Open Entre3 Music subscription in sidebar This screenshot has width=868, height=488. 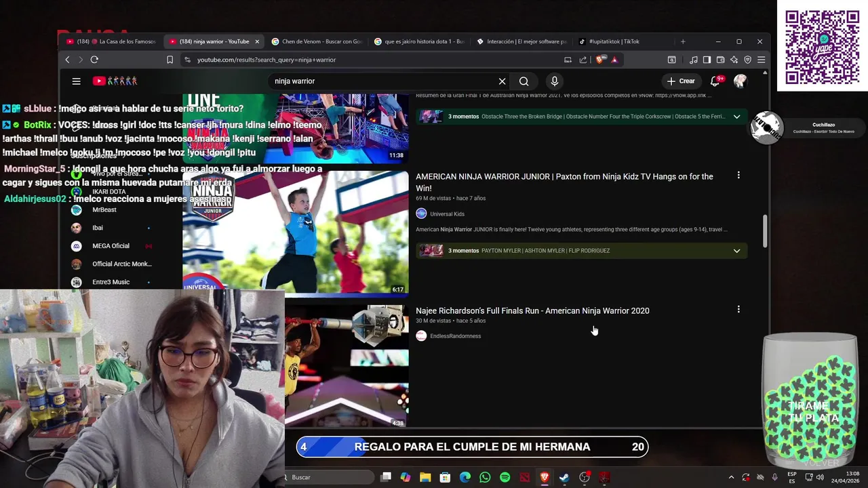(x=112, y=282)
